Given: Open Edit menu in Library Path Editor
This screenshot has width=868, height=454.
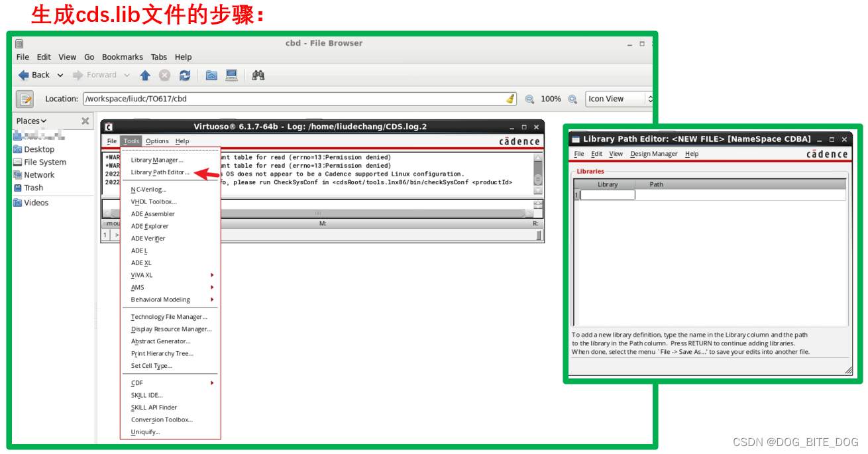Looking at the screenshot, I should 597,154.
